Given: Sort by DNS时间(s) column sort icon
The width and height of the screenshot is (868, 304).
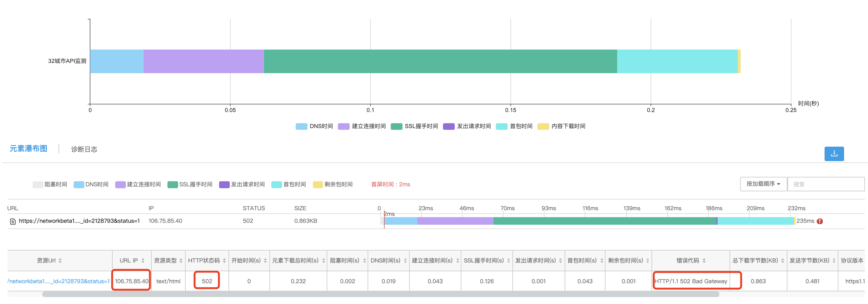Looking at the screenshot, I should pos(405,261).
